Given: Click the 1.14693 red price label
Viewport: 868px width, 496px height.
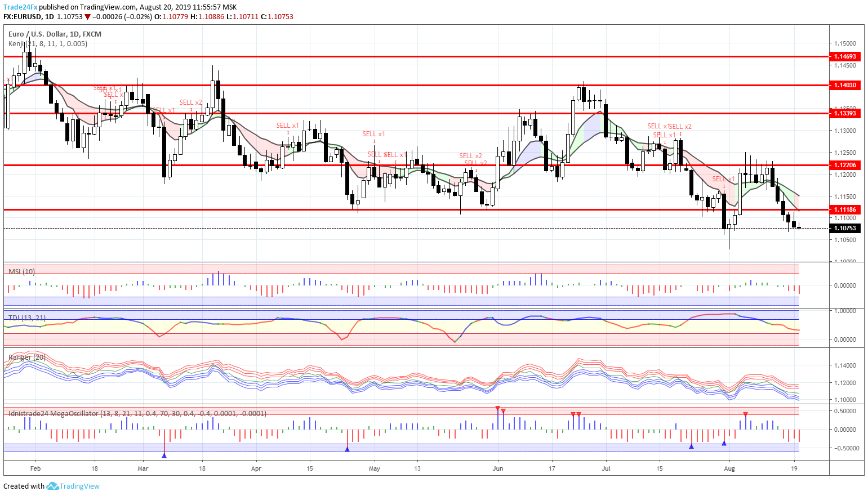Looking at the screenshot, I should coord(845,56).
